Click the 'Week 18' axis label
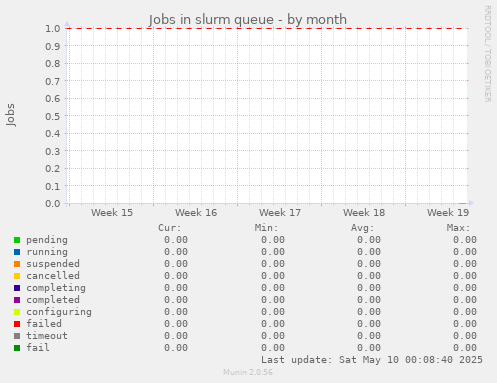This screenshot has width=497, height=383. pos(364,213)
